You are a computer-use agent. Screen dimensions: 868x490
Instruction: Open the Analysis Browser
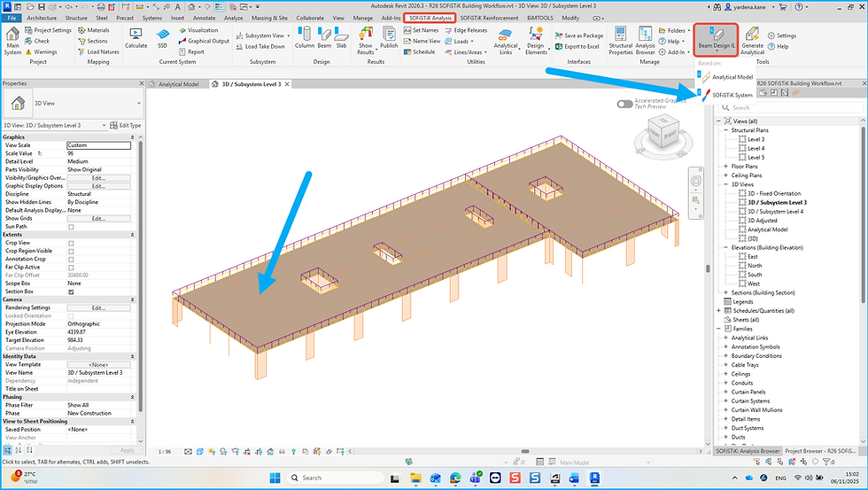[x=645, y=41]
